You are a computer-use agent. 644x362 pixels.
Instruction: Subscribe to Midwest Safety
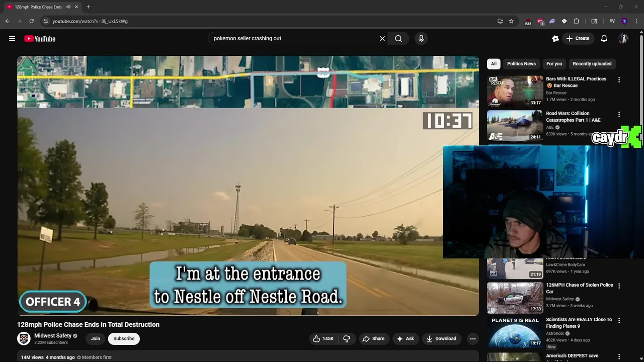[124, 339]
